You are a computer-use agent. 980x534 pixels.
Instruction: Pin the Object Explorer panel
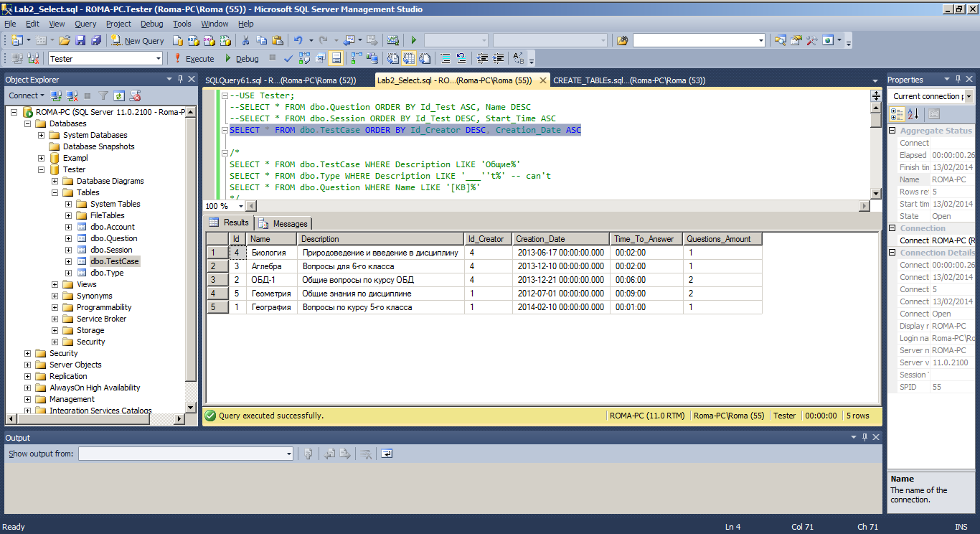point(180,79)
